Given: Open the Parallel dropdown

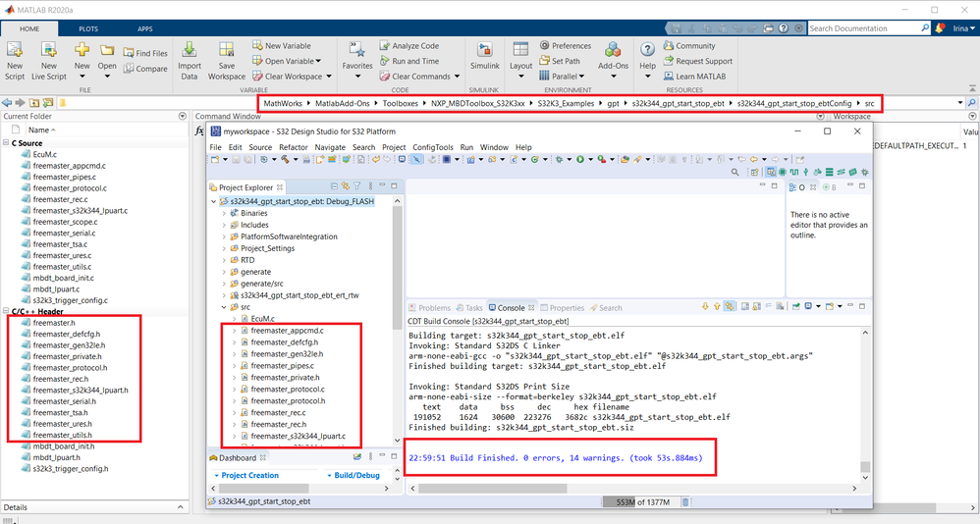Looking at the screenshot, I should (x=582, y=77).
